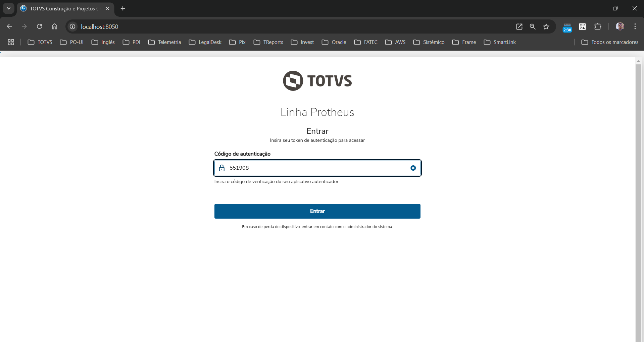Minimize the Chrome window
Screen dimensions: 644x342
point(596,8)
